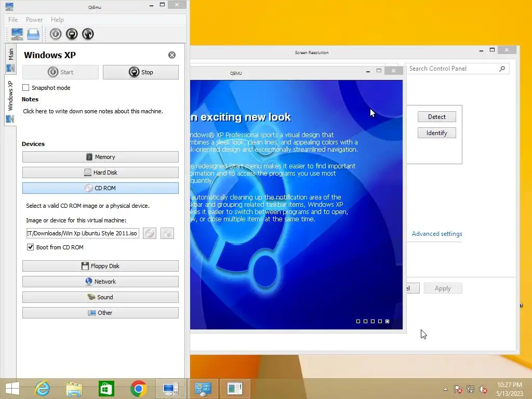Launch Internet Explorer from taskbar
The height and width of the screenshot is (399, 532).
[x=43, y=389]
